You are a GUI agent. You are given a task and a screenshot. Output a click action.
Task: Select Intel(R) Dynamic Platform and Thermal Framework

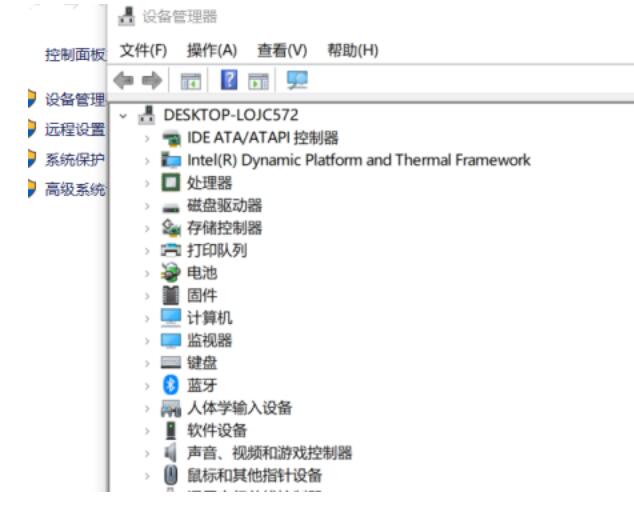tap(358, 160)
